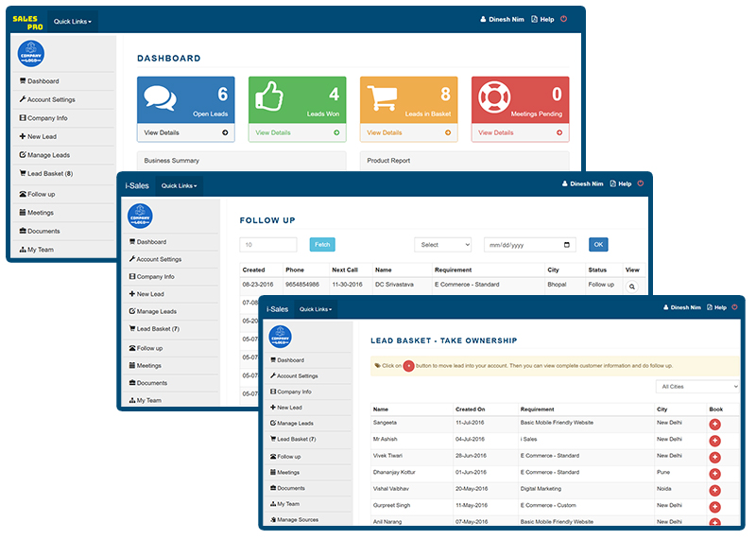Click the power icon in Follow Up window header
Screen dimensions: 756x540
pos(641,183)
